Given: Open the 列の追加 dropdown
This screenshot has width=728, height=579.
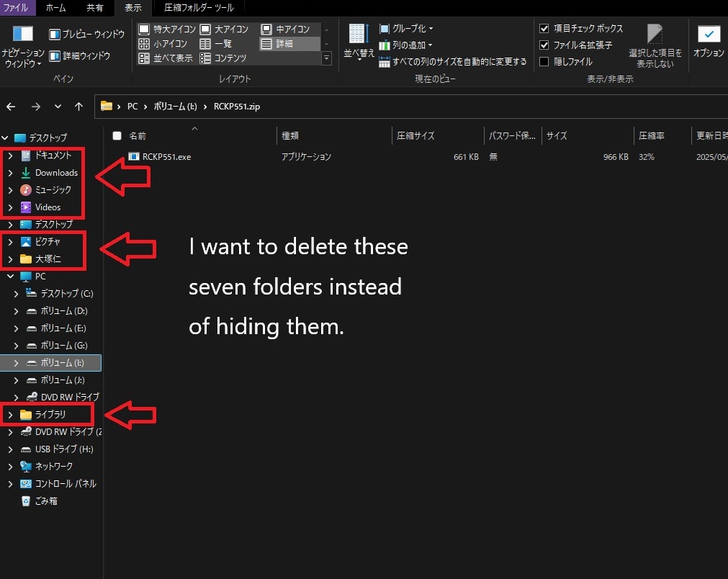Looking at the screenshot, I should (x=406, y=45).
